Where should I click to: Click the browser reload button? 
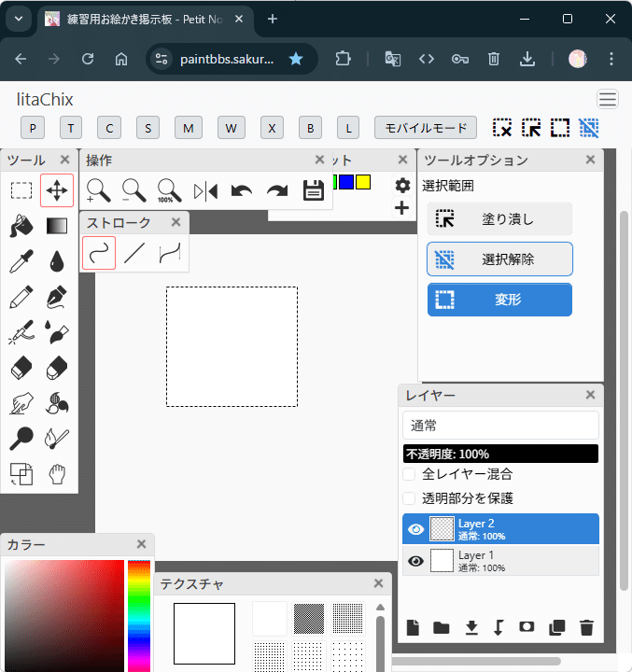tap(88, 59)
